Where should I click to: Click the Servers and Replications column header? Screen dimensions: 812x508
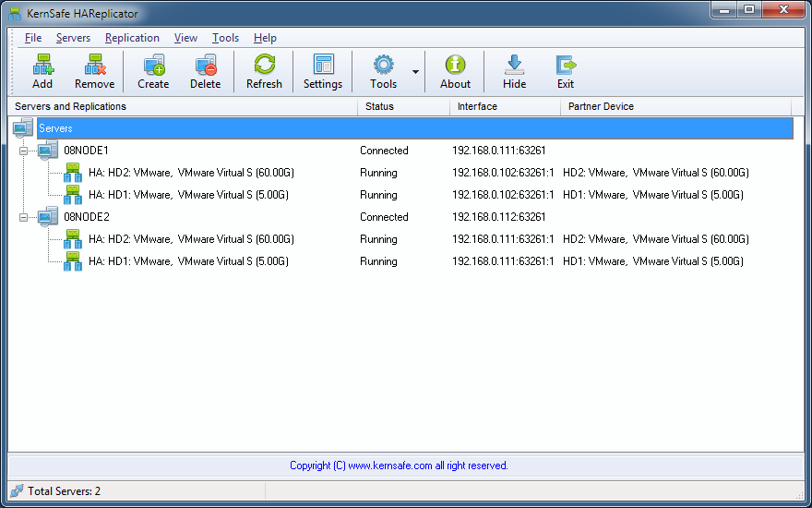(183, 106)
